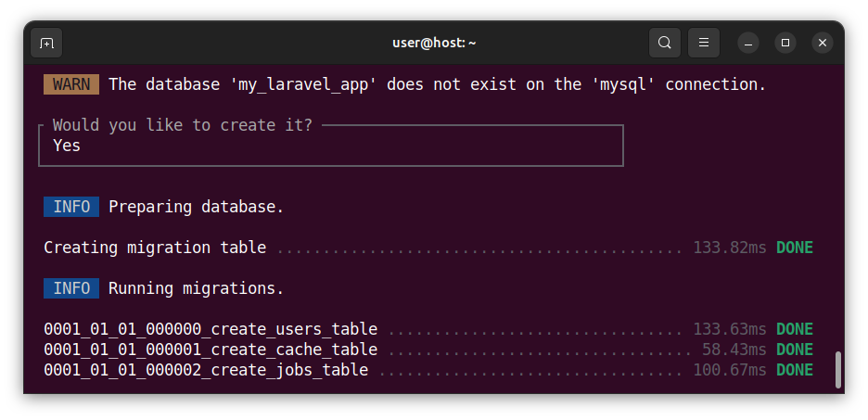This screenshot has height=420, width=868.
Task: Click the terminal vertical scrollbar
Action: tap(838, 369)
